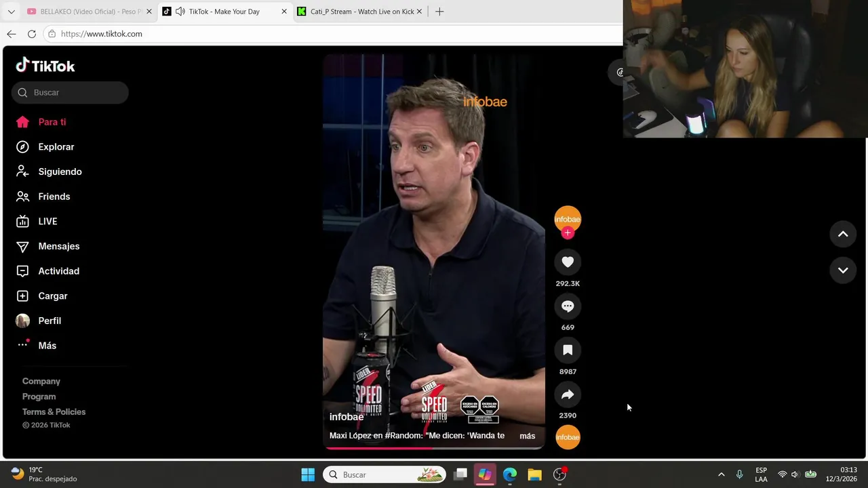Viewport: 868px width, 488px height.
Task: Open infobae avatar next to the video
Action: click(568, 219)
